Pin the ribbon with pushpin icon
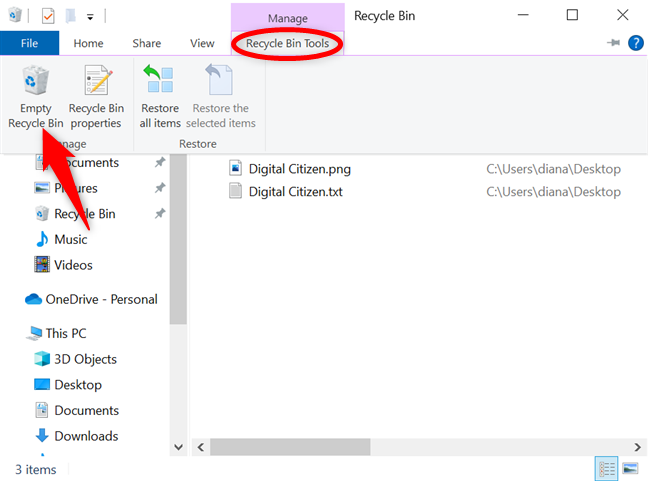The height and width of the screenshot is (481, 648). click(613, 43)
